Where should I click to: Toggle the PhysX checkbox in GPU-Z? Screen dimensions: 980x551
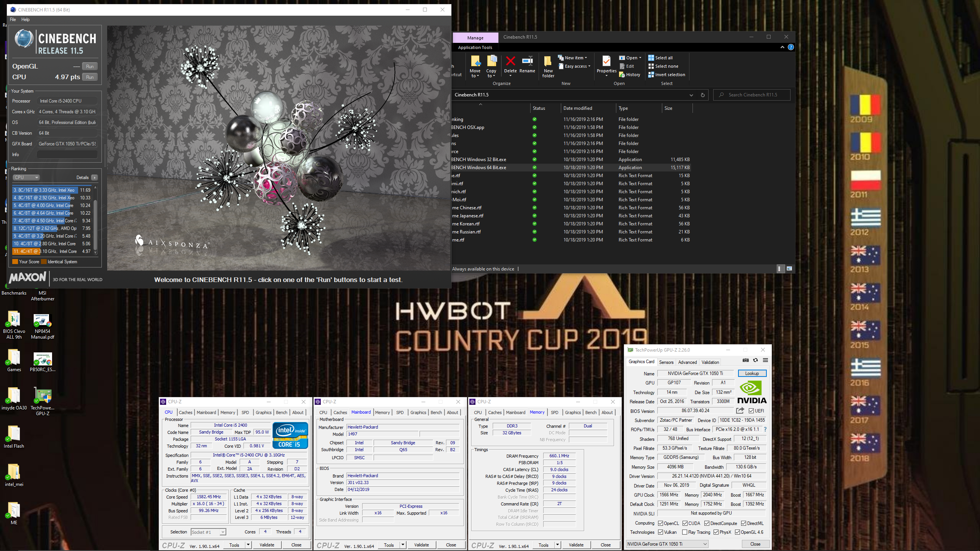(x=716, y=532)
